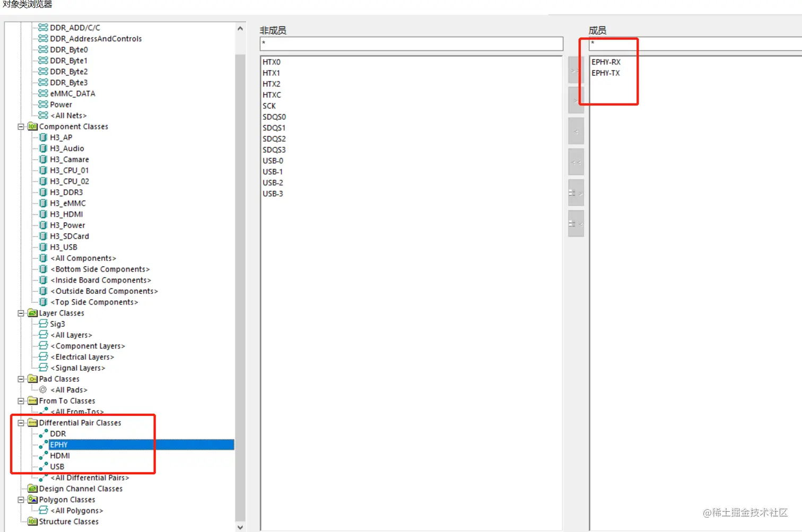
Task: Select DDR_Byte3 net class
Action: point(69,83)
